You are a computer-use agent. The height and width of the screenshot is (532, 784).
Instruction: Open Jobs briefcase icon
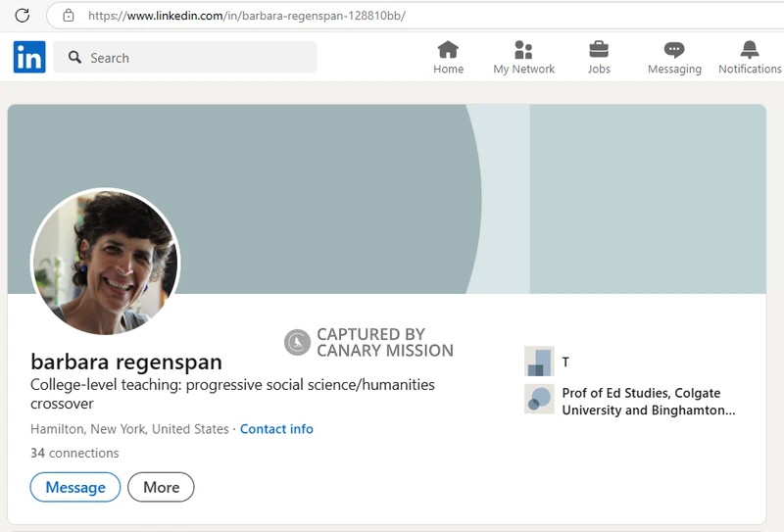click(x=599, y=50)
